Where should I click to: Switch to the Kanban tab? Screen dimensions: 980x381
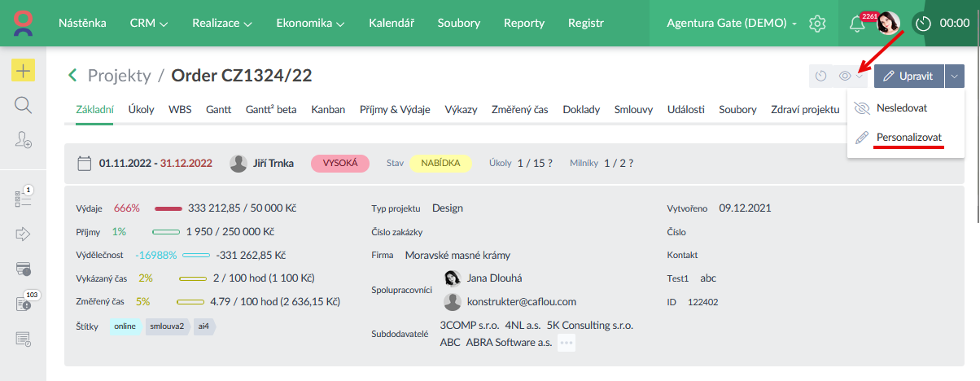(328, 109)
